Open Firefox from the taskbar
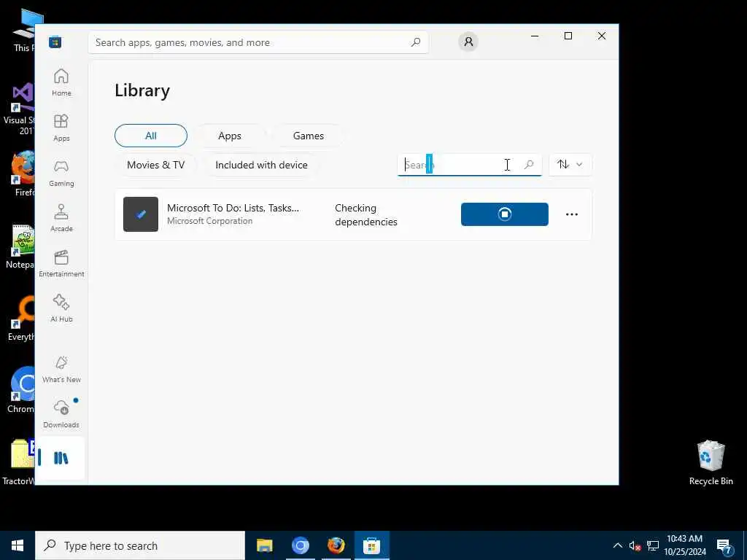 [336, 545]
